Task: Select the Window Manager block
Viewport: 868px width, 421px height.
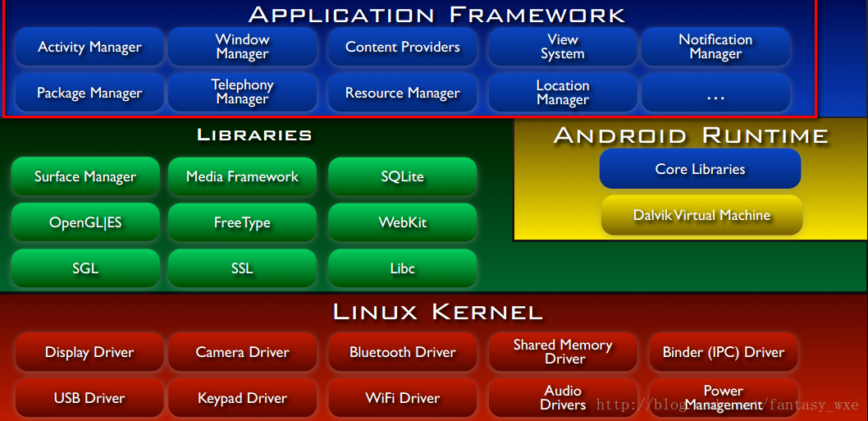Action: pos(243,47)
